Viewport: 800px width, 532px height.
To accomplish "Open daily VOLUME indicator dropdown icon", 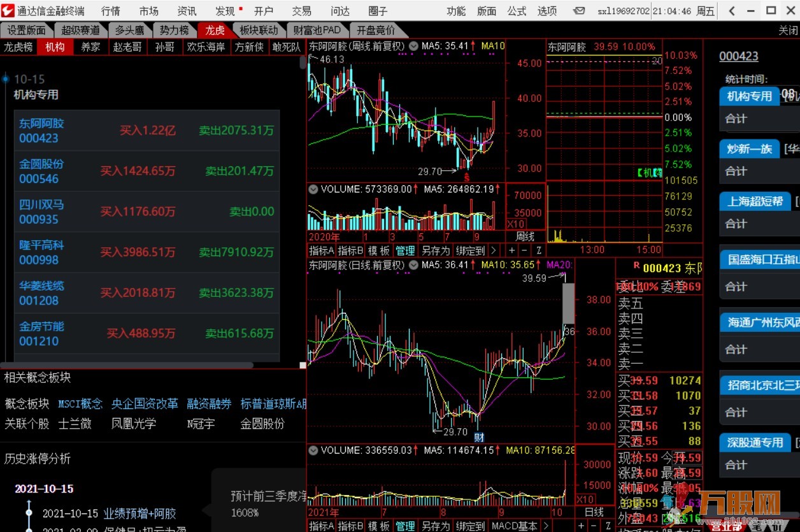I will point(313,450).
